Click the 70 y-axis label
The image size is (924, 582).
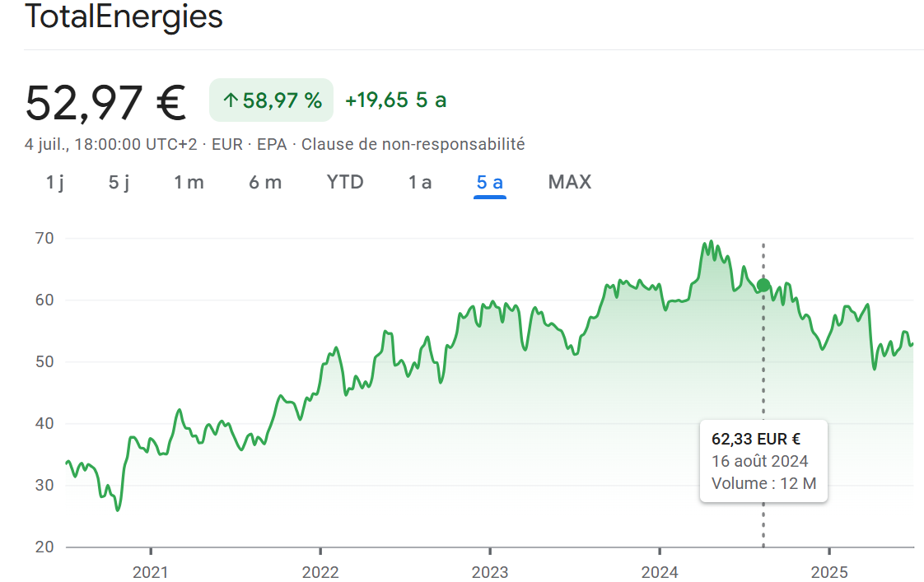(44, 239)
